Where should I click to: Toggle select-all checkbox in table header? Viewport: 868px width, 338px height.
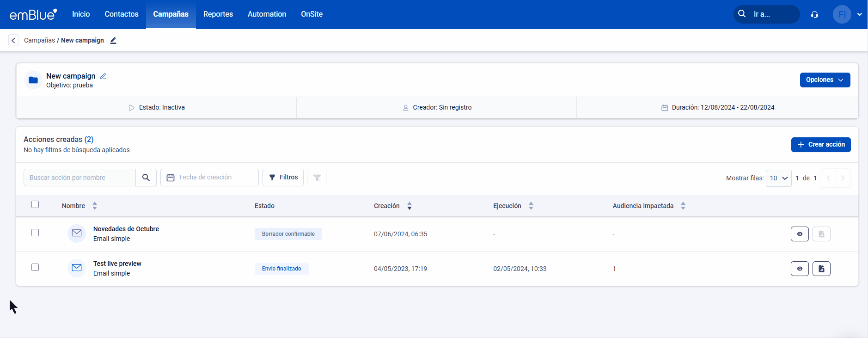click(x=35, y=204)
